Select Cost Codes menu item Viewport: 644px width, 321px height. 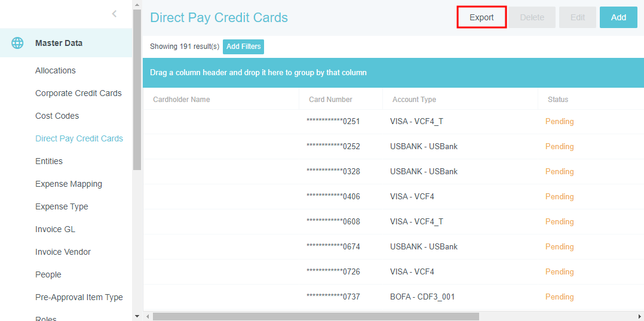57,116
